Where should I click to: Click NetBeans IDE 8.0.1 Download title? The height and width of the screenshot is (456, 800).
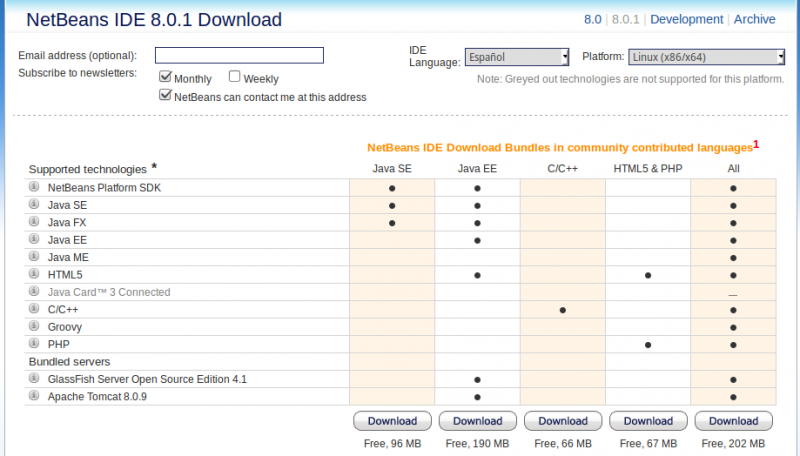pos(154,19)
